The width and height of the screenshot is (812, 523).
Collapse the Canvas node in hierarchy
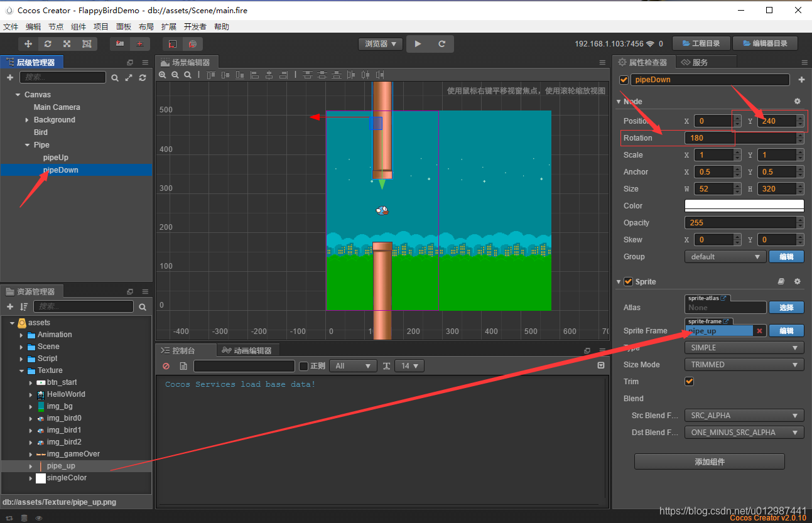[18, 95]
